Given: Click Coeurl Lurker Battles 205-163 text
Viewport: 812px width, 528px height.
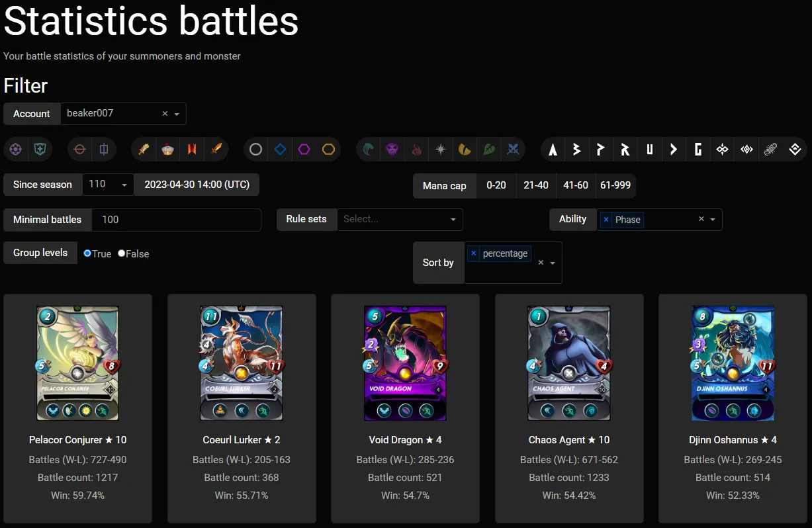Looking at the screenshot, I should [242, 460].
